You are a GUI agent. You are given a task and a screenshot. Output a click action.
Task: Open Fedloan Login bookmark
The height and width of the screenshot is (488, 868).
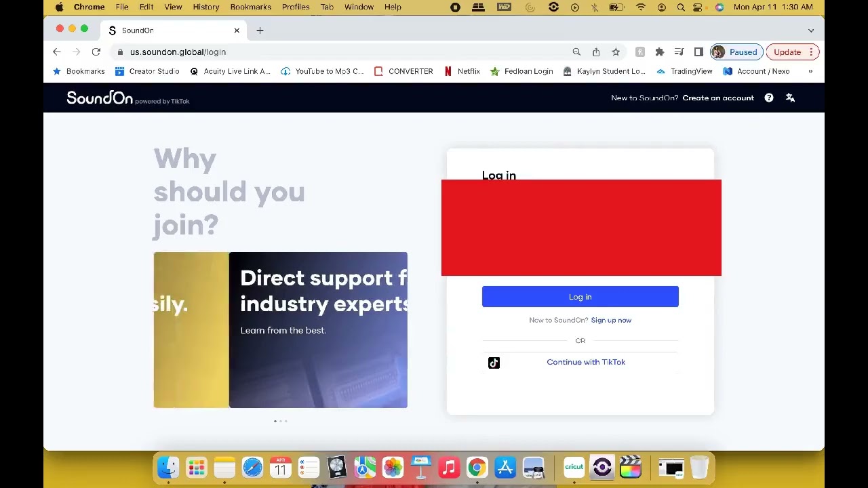521,71
